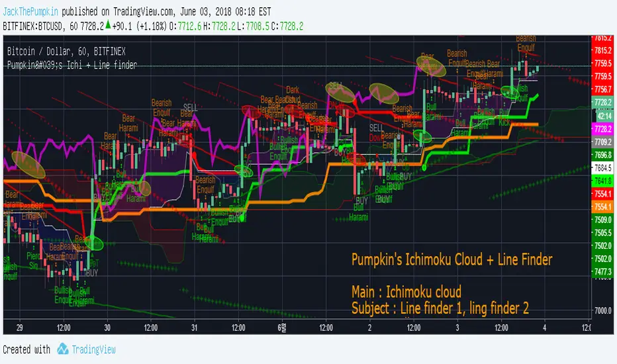The width and height of the screenshot is (617, 364).
Task: Click the teal 7728.2 current price label
Action: coord(602,103)
